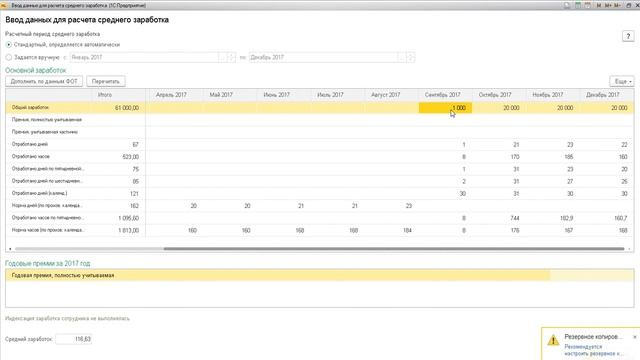Click the Основной заработок section heading
640x360 pixels.
(36, 71)
